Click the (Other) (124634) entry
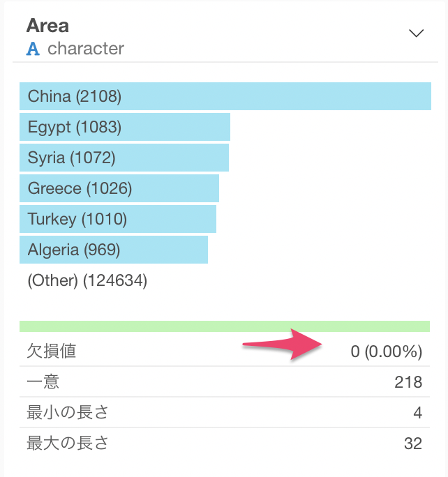 tap(87, 280)
